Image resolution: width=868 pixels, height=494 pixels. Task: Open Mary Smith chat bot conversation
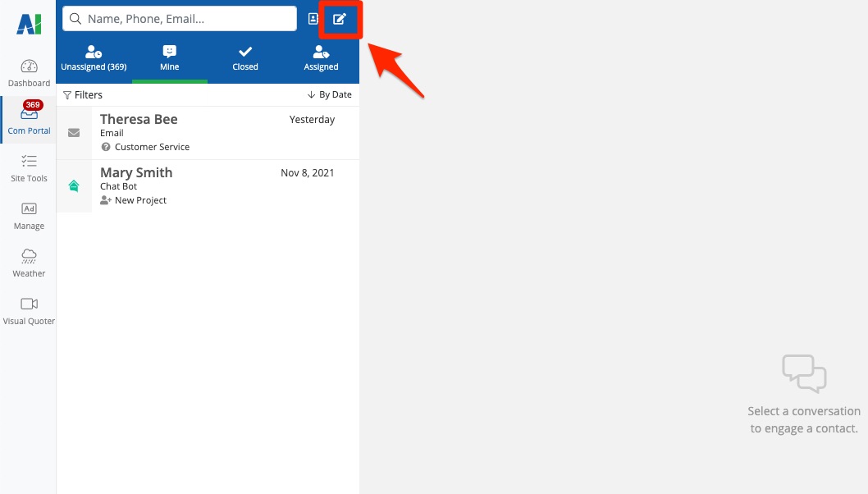click(x=217, y=185)
